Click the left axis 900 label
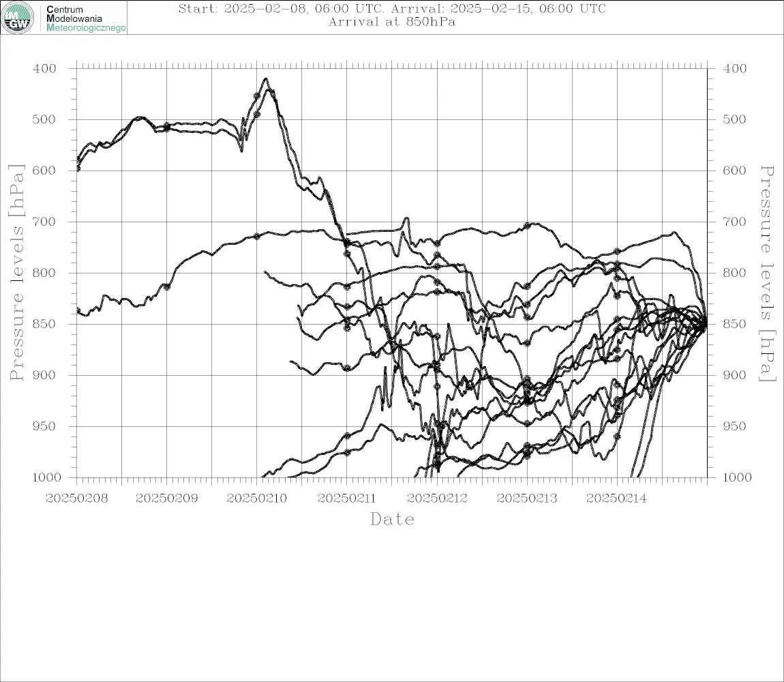The image size is (784, 682). [44, 375]
